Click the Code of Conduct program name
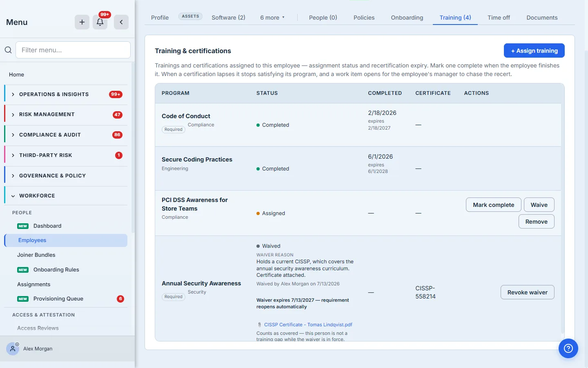 pos(186,116)
